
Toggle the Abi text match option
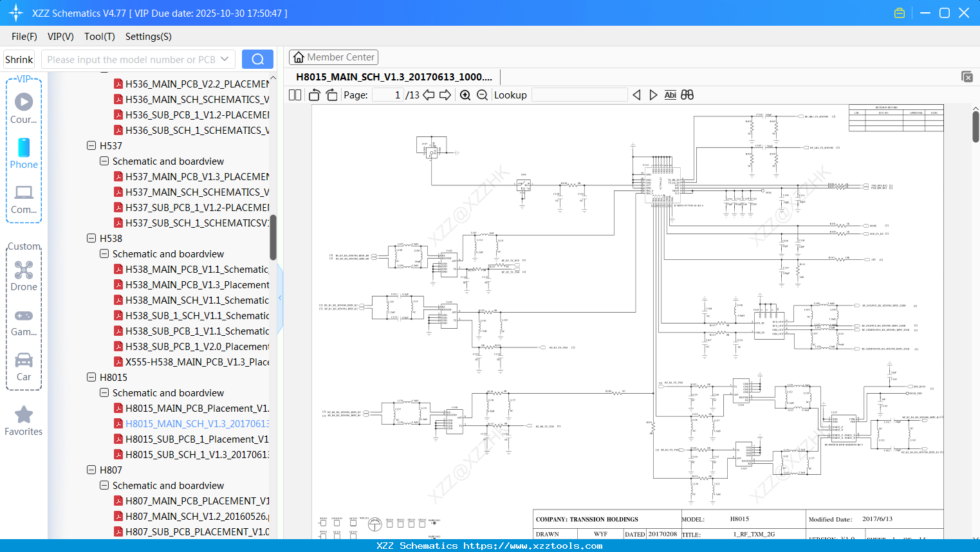tap(670, 95)
